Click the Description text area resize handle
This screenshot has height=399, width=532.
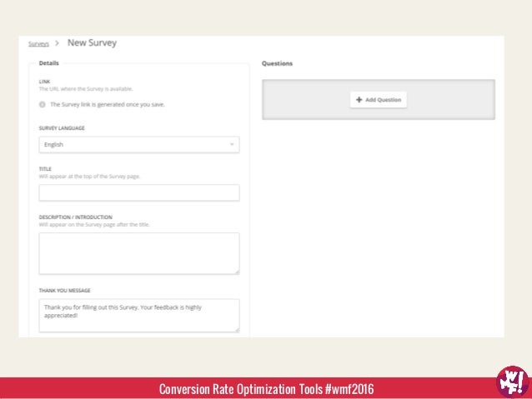click(x=237, y=272)
